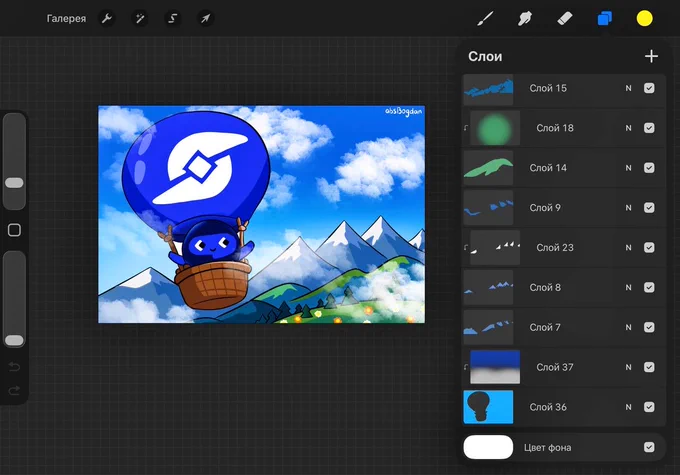Select balloon silhouette thumbnail of Слой 36
Viewport: 680px width, 475px height.
click(x=488, y=407)
